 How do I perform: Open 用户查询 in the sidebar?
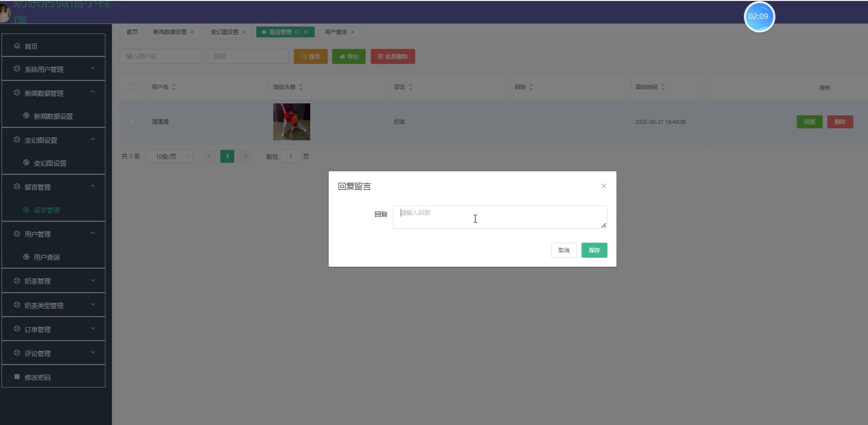click(x=46, y=257)
